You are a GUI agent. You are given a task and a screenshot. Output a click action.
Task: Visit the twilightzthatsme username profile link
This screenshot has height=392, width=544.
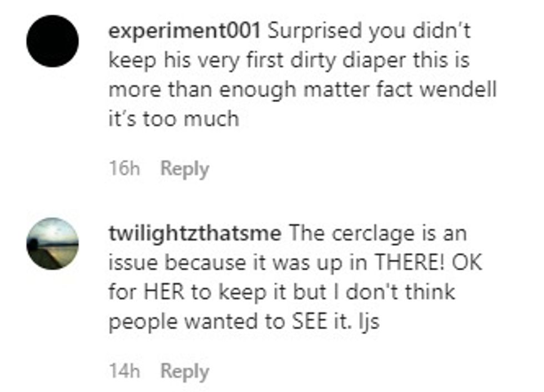click(x=194, y=233)
